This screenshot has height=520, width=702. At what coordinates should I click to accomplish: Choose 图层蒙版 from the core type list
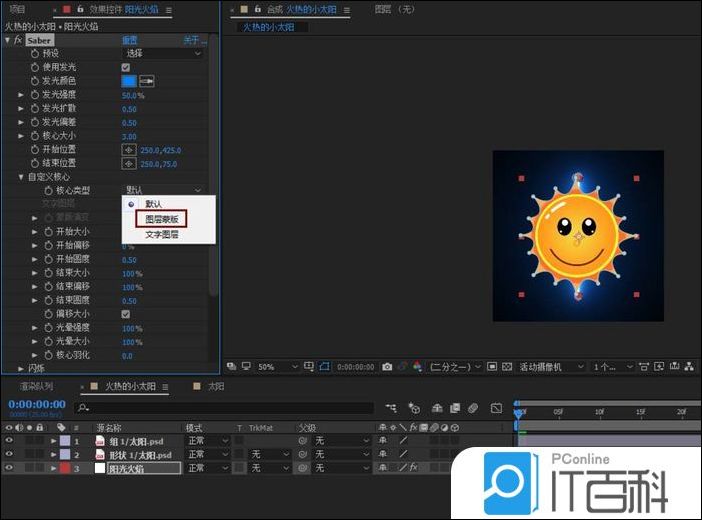162,218
